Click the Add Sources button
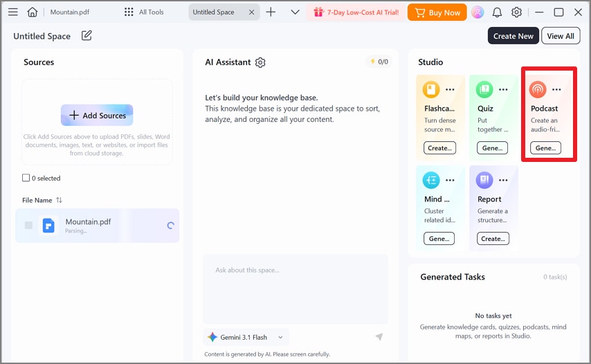This screenshot has width=591, height=364. point(97,116)
